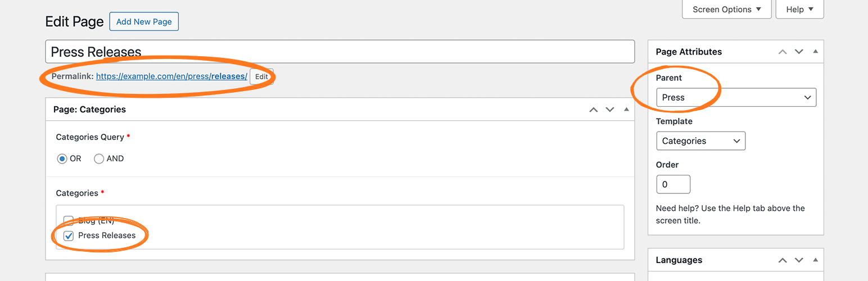The image size is (868, 281).
Task: Collapse the Page: Categories panel
Action: tap(626, 110)
